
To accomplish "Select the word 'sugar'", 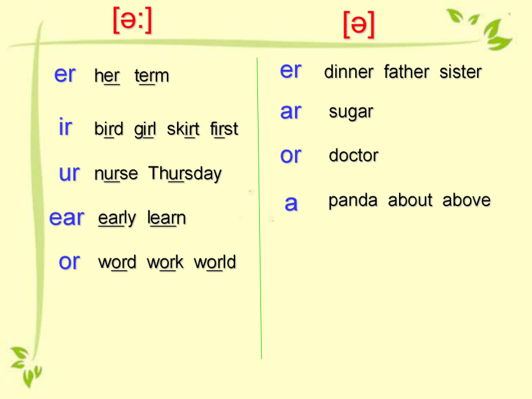I will [x=351, y=113].
